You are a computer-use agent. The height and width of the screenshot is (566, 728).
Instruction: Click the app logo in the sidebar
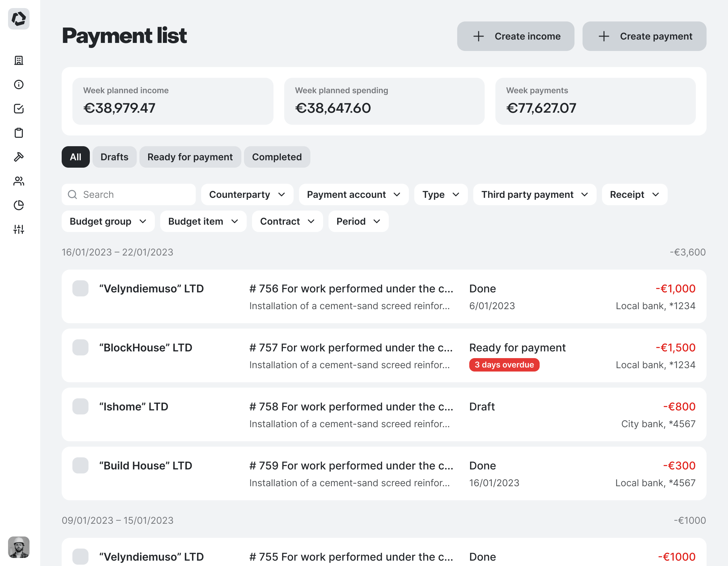point(19,19)
